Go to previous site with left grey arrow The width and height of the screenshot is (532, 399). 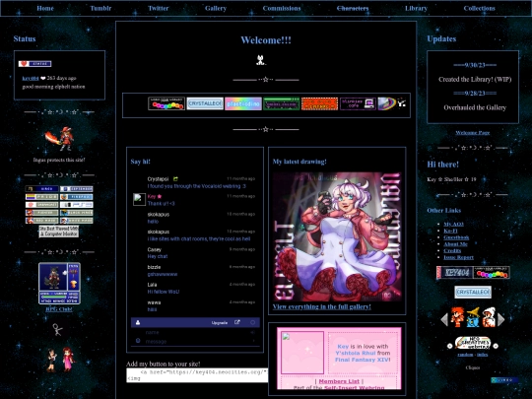click(444, 319)
